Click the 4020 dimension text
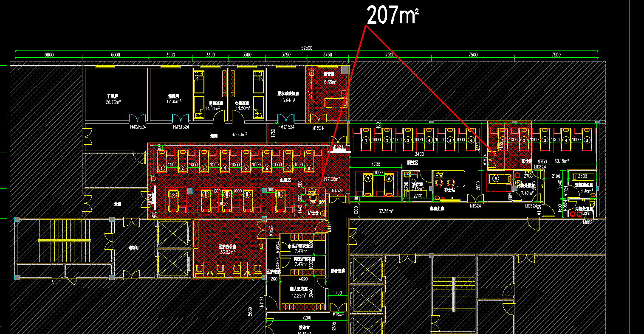This screenshot has width=644, height=334. pos(303,280)
